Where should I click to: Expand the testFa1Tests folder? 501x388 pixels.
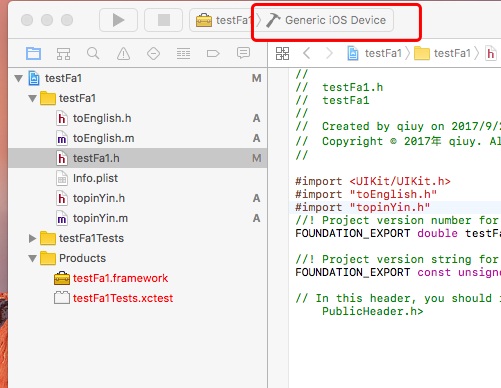click(x=32, y=238)
